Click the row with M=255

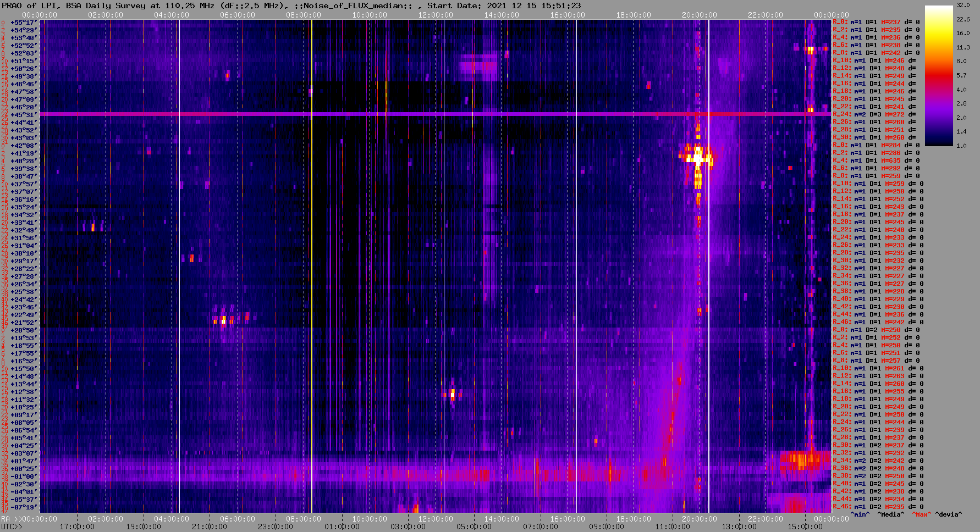point(878,391)
